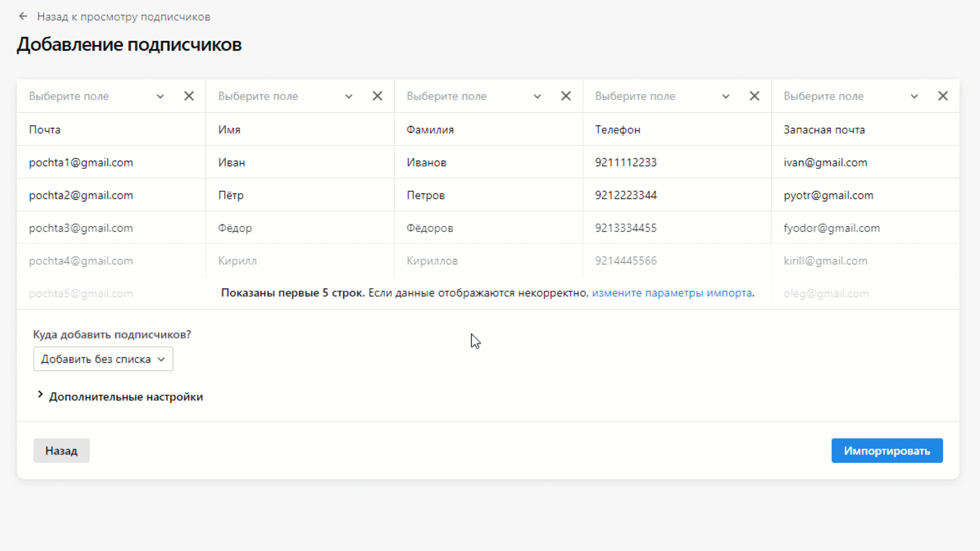
Task: Clear the field mapping for the Телефон column
Action: point(754,95)
